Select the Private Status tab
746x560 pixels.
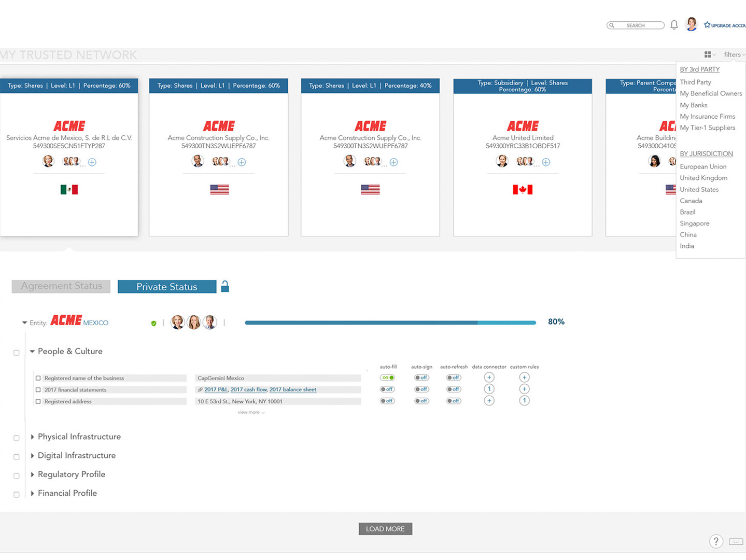coord(167,287)
